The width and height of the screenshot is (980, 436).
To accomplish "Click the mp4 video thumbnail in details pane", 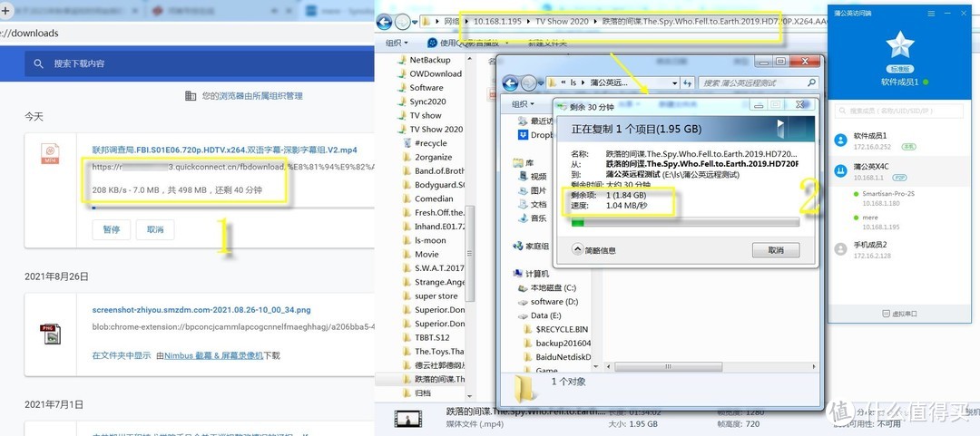I will 407,419.
